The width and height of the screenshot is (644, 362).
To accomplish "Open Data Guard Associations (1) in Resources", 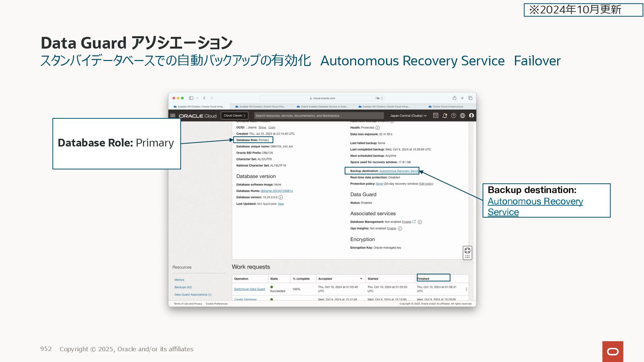I will [x=193, y=295].
